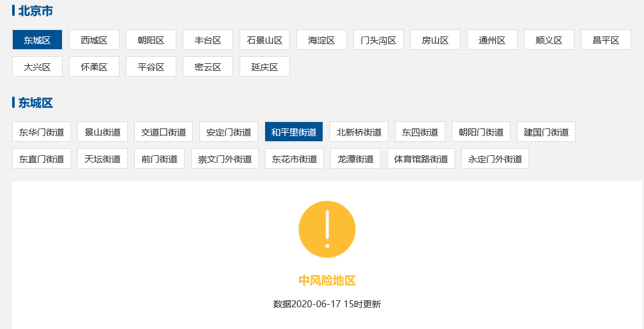Select highlighted 和平里街道 subdistrict
This screenshot has width=644, height=329.
pyautogui.click(x=294, y=132)
